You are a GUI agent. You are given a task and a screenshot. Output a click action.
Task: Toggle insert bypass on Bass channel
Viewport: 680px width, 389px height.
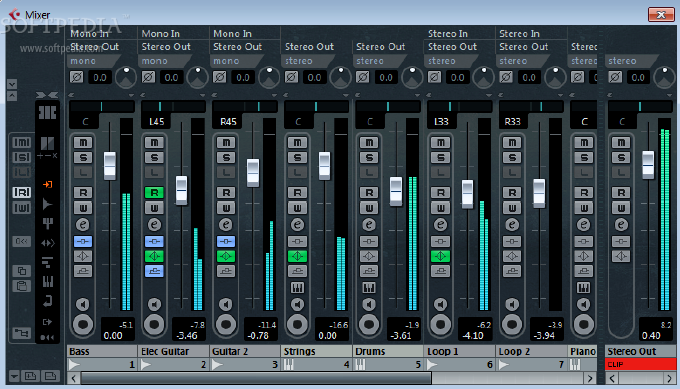83,241
